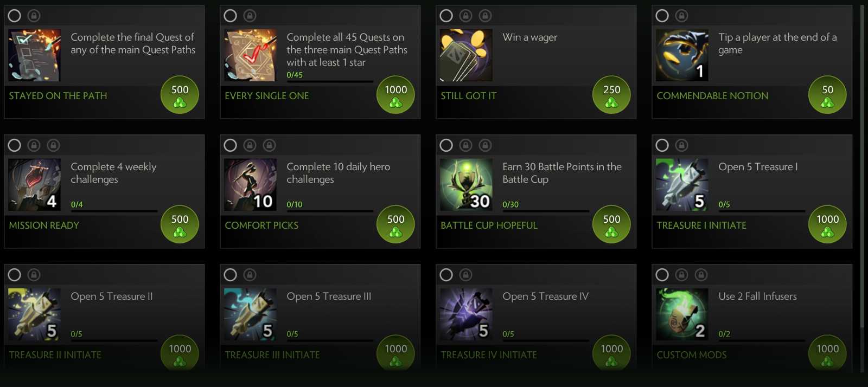
Task: Click lock icon on Stayed on the Path card
Action: point(34,16)
